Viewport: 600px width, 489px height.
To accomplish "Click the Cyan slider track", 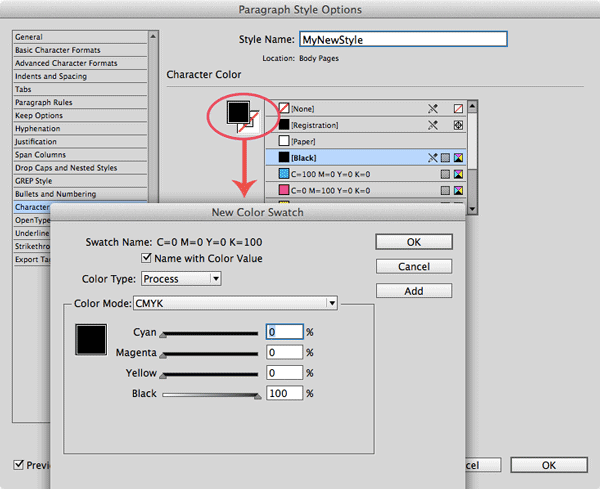I will [210, 334].
